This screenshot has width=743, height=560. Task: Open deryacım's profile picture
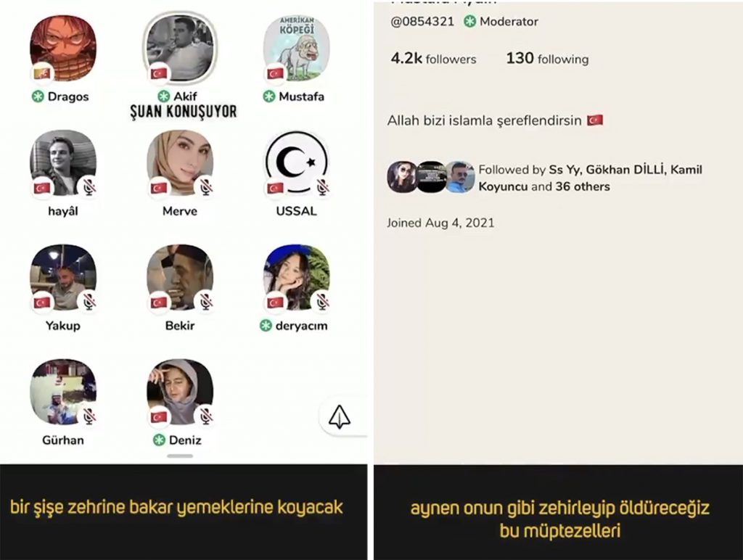(x=297, y=278)
